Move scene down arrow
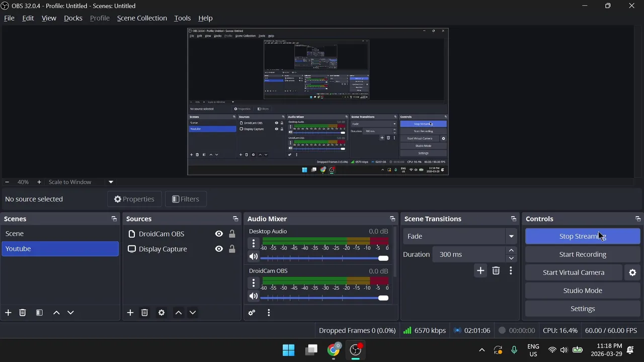This screenshot has width=644, height=362. point(70,313)
